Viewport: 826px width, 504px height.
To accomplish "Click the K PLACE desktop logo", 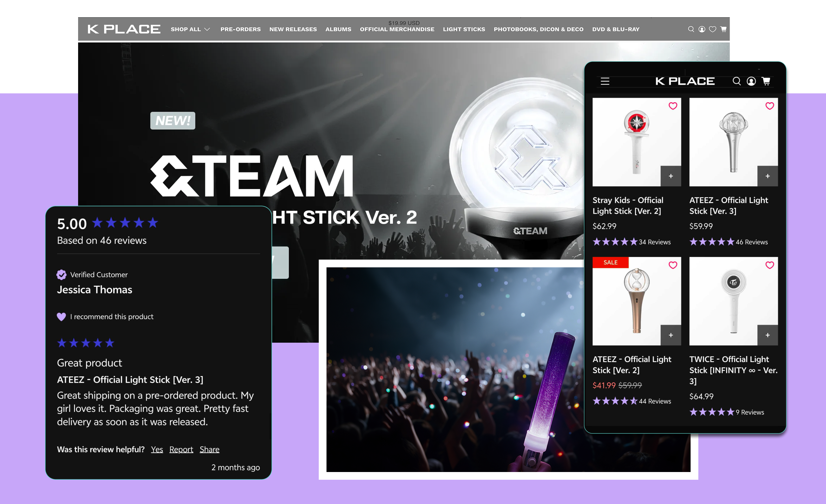I will click(124, 29).
